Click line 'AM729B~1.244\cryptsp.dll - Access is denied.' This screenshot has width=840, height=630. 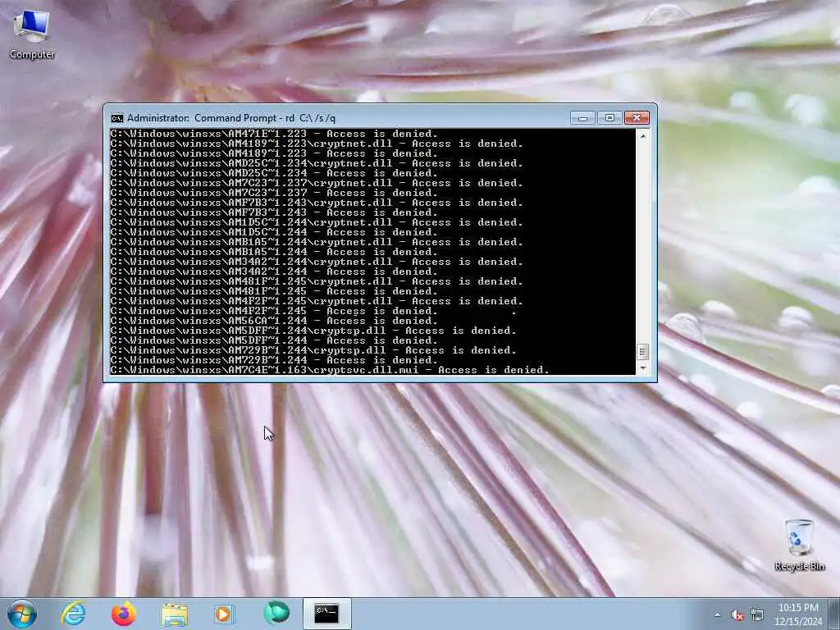[313, 350]
